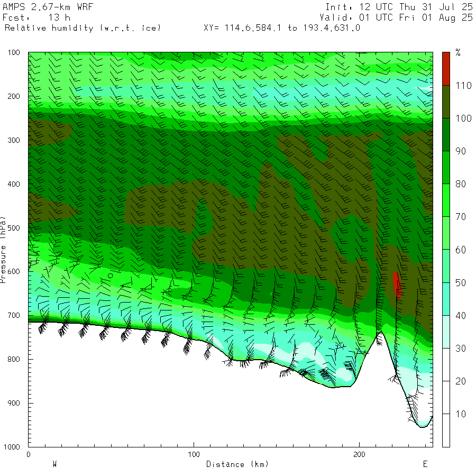The image size is (476, 476).
Task: Click the 60 color bar value label
Action: tap(461, 250)
